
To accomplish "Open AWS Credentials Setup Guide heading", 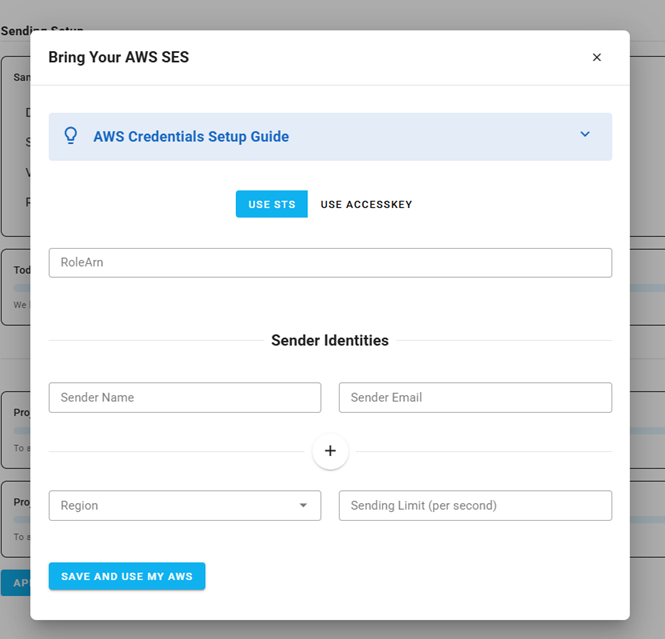I will click(191, 137).
